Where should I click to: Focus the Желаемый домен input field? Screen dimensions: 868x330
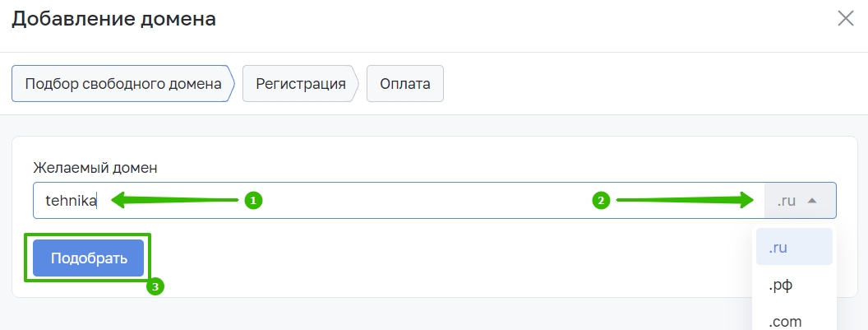399,201
